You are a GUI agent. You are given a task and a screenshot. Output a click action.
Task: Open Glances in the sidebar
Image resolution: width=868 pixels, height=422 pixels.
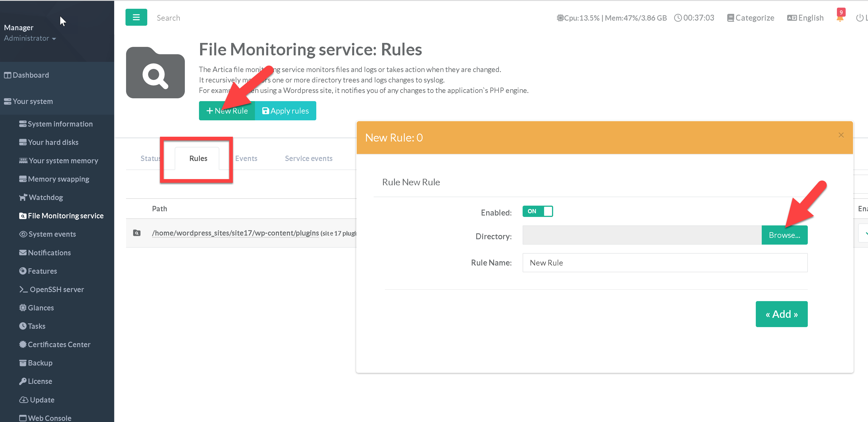coord(40,308)
